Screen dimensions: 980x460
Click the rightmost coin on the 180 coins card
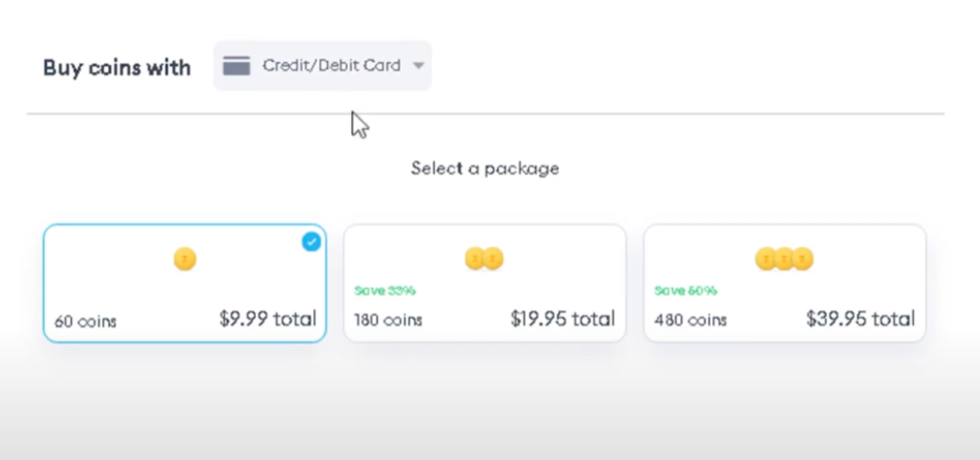494,258
